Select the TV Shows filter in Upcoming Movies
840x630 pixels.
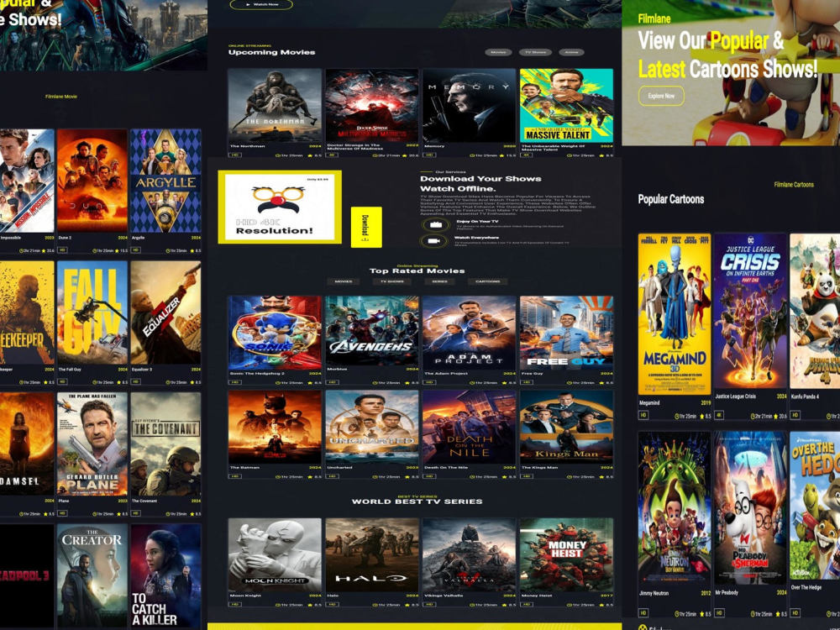click(535, 52)
